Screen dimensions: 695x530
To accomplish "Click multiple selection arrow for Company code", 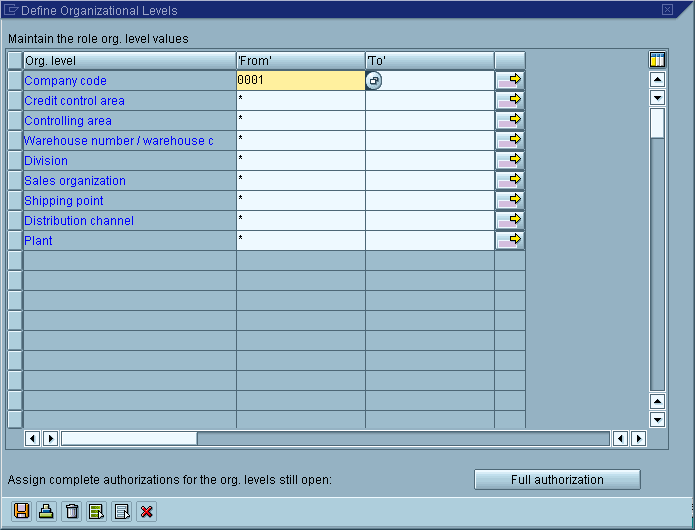I will [x=510, y=80].
